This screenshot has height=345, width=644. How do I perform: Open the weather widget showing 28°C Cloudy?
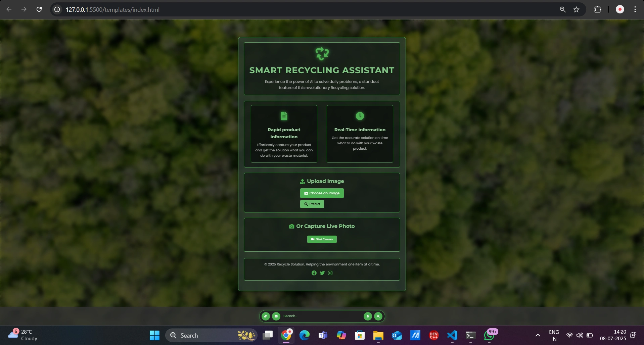click(x=23, y=335)
